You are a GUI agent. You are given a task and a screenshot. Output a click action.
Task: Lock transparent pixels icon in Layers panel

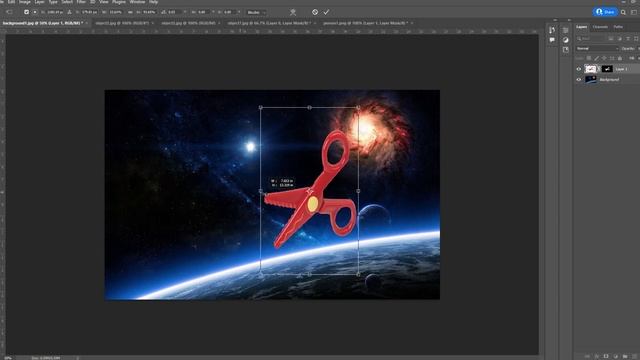pos(589,58)
